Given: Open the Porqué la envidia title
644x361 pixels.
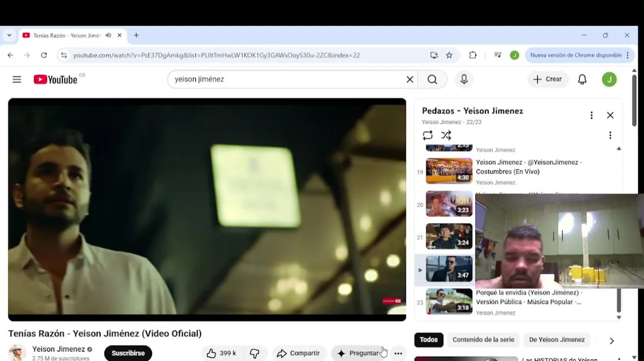Looking at the screenshot, I should (x=529, y=297).
